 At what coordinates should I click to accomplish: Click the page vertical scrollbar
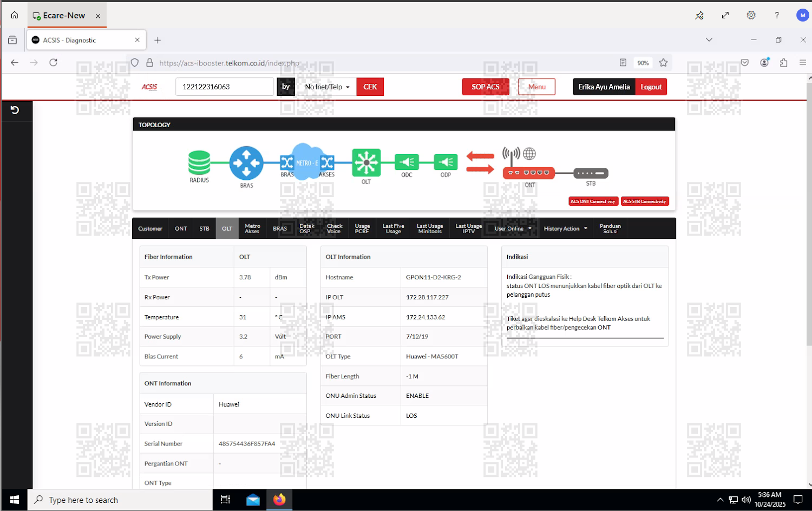pos(809,214)
